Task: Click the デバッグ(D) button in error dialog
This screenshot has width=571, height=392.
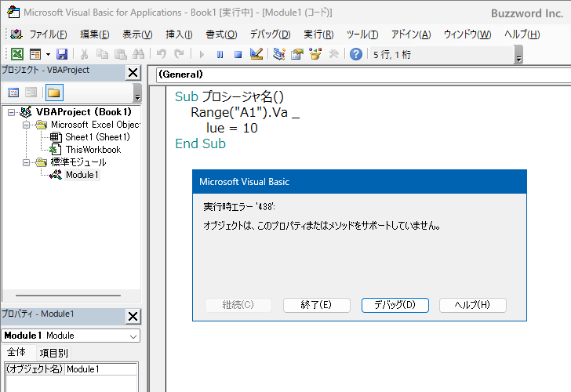Action: click(x=395, y=305)
